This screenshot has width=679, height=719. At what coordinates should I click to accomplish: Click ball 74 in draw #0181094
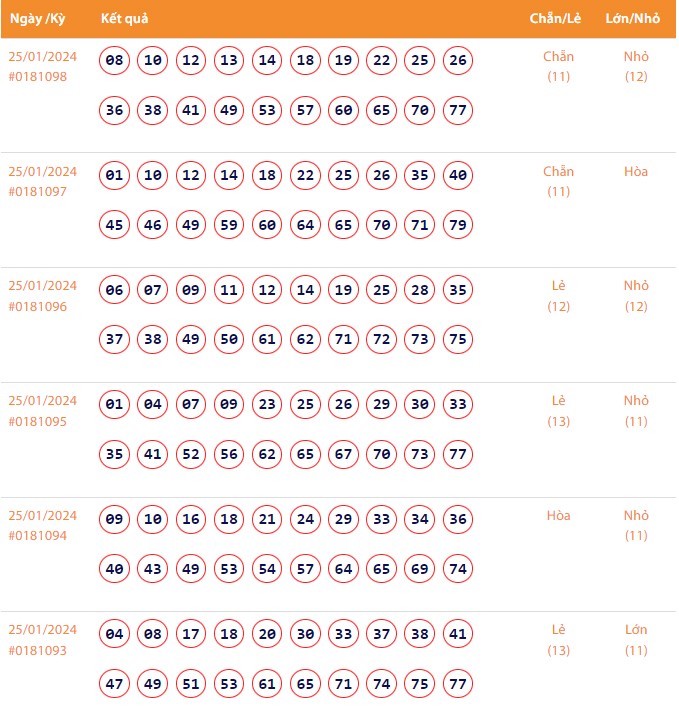click(458, 569)
